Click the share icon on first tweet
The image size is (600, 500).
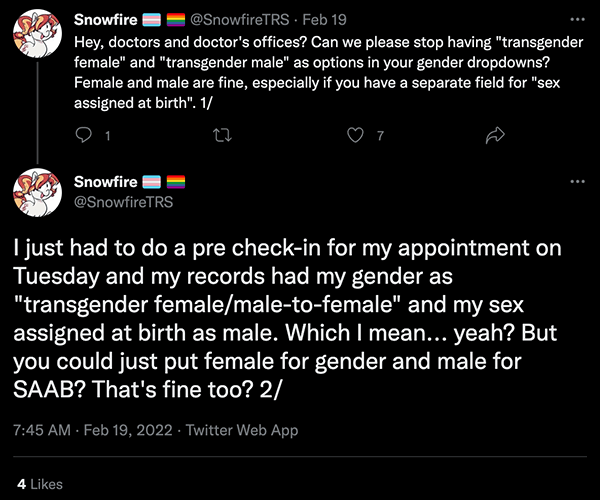pyautogui.click(x=495, y=135)
